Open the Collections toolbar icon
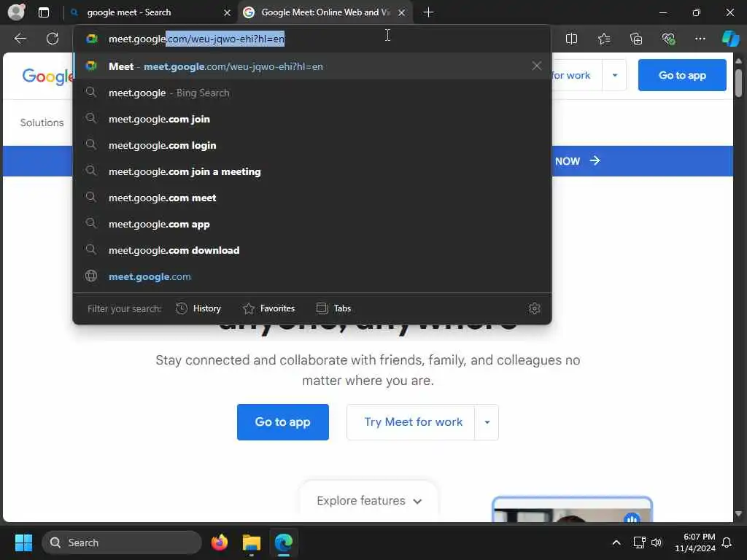 pyautogui.click(x=636, y=39)
